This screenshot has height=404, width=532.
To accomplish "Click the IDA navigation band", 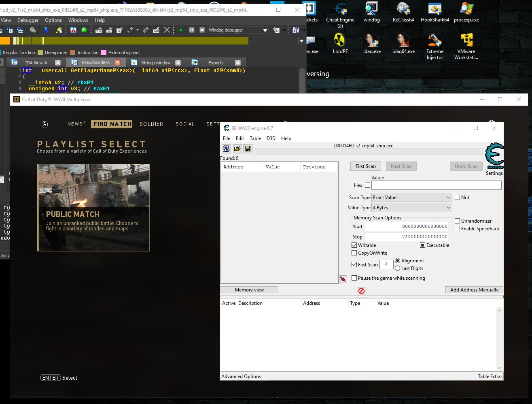I will (x=124, y=40).
